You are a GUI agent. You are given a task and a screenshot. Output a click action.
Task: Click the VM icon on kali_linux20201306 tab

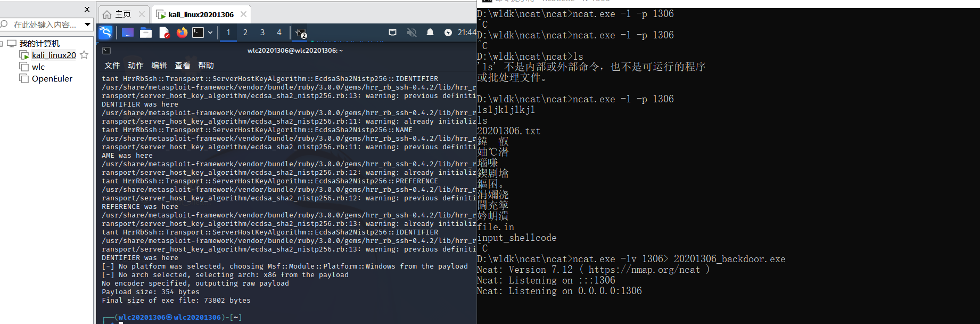click(161, 14)
